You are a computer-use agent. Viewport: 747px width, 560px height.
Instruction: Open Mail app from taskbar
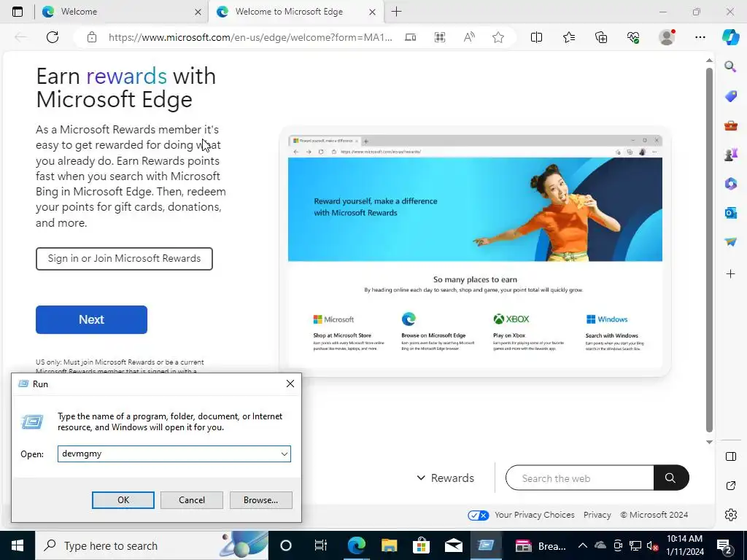coord(454,545)
